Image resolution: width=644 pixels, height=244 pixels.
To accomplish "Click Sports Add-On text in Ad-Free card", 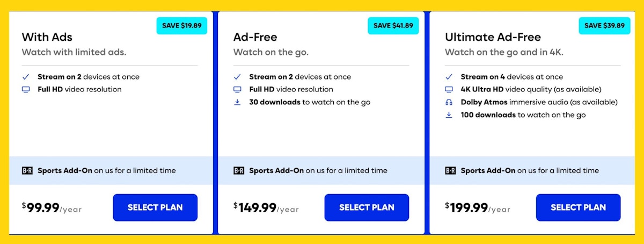I will click(x=277, y=170).
